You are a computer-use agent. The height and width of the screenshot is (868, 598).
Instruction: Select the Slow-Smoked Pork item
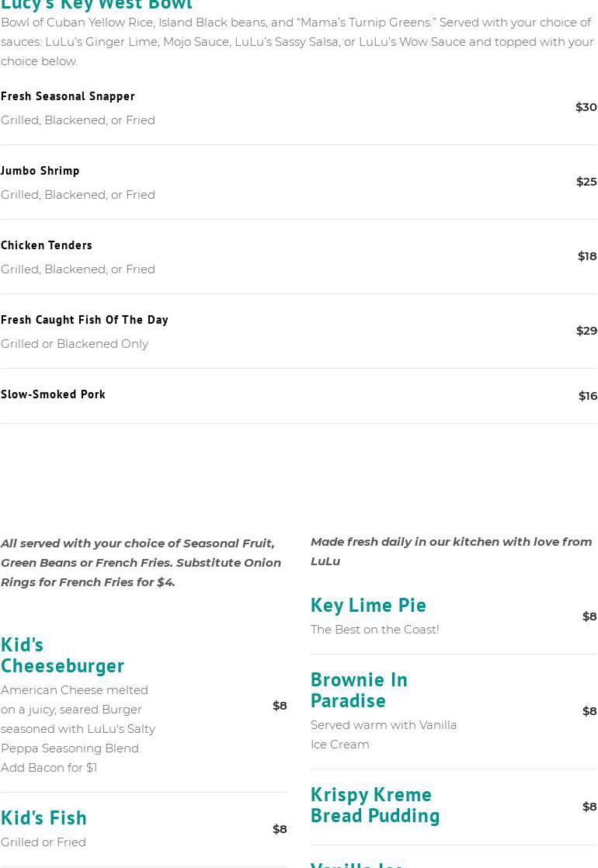[53, 394]
